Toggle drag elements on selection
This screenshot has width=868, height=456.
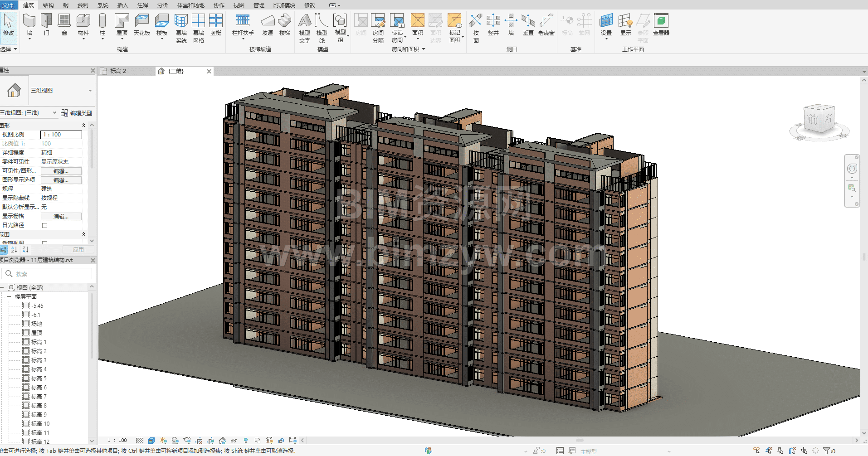tap(804, 451)
